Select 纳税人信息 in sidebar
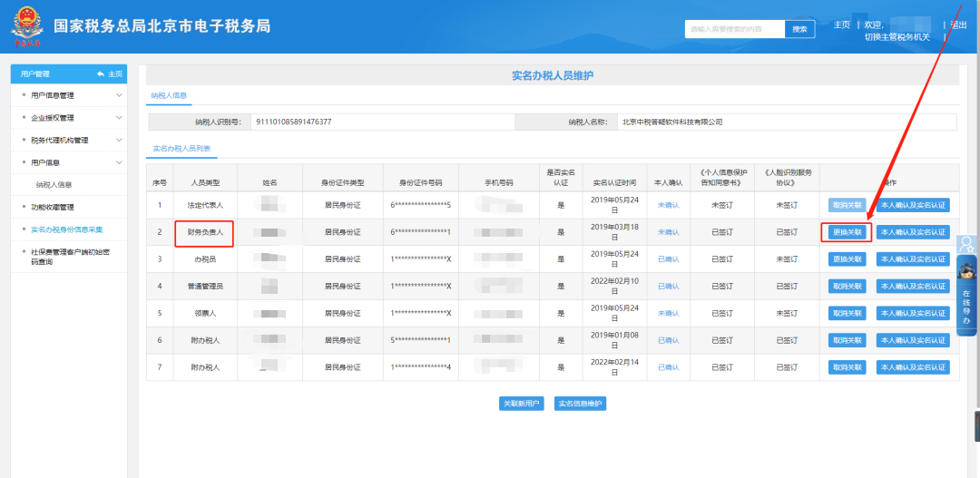 pos(54,185)
